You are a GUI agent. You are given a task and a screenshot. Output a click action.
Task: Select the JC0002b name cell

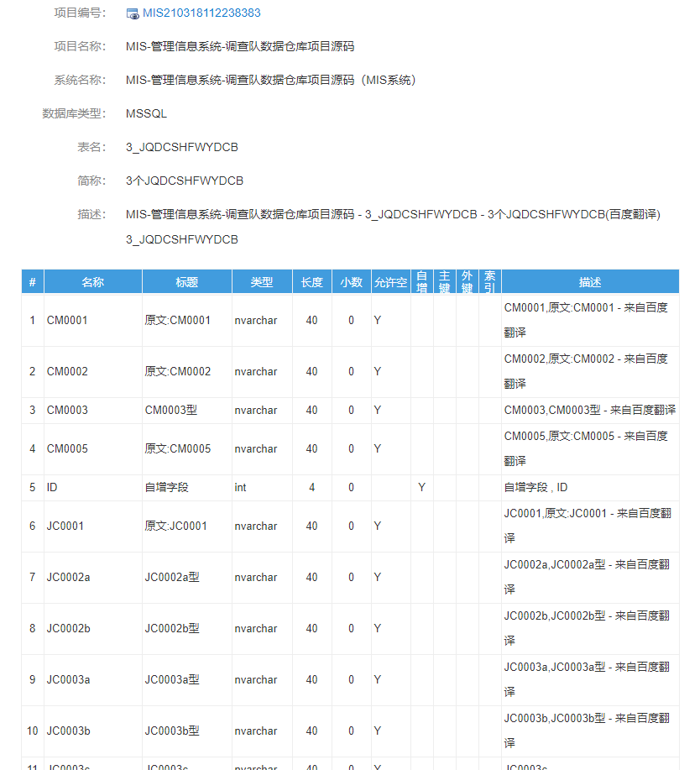pyautogui.click(x=93, y=629)
